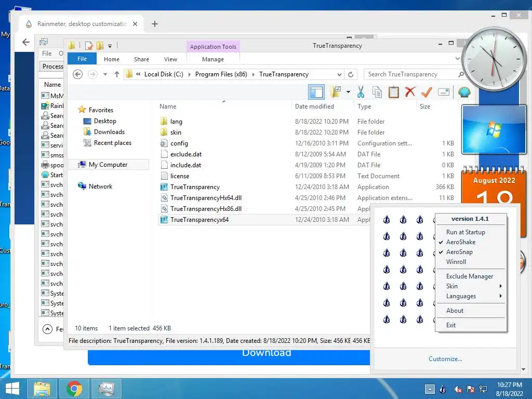This screenshot has width=532, height=399.
Task: Select the config settings file
Action: tap(179, 143)
